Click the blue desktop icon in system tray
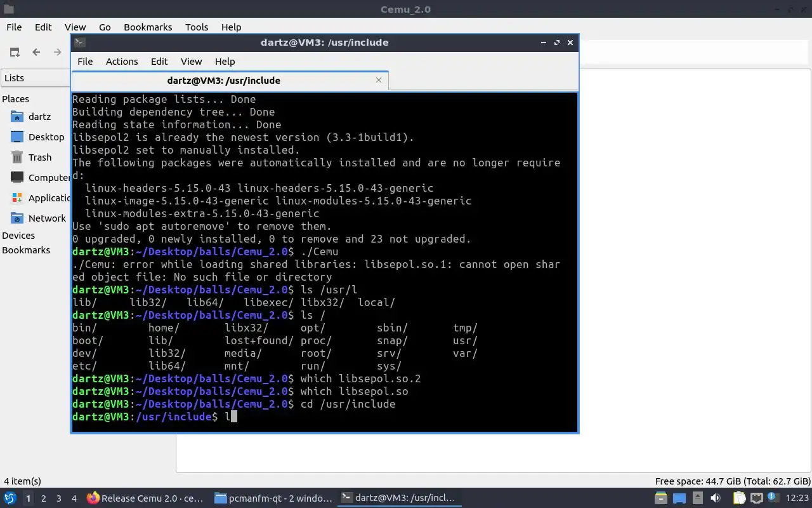Image resolution: width=812 pixels, height=508 pixels. point(679,498)
